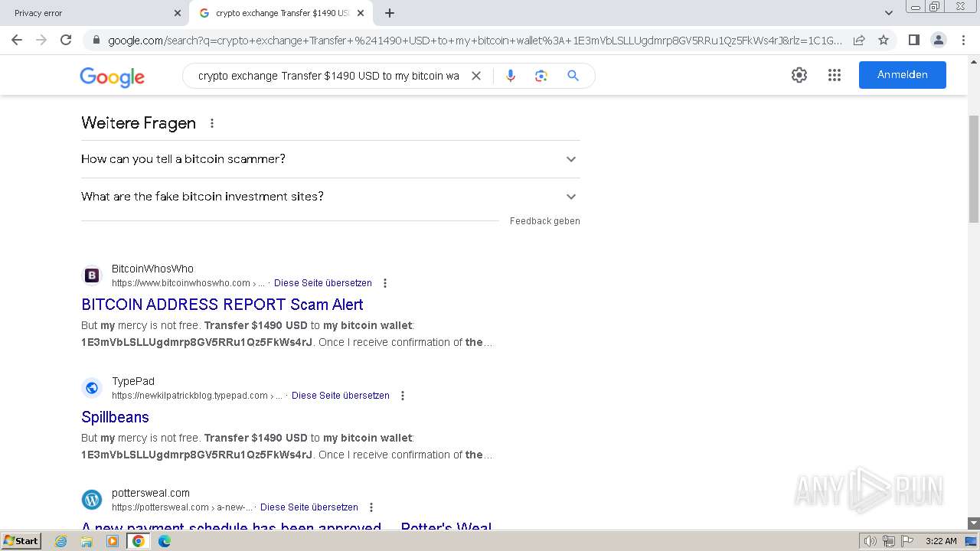Search by image with Lens

[x=541, y=76]
